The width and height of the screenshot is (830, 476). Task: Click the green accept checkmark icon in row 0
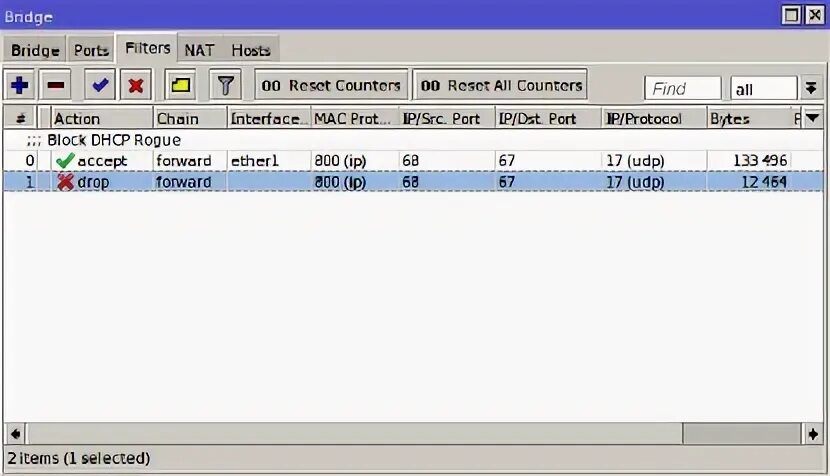65,160
